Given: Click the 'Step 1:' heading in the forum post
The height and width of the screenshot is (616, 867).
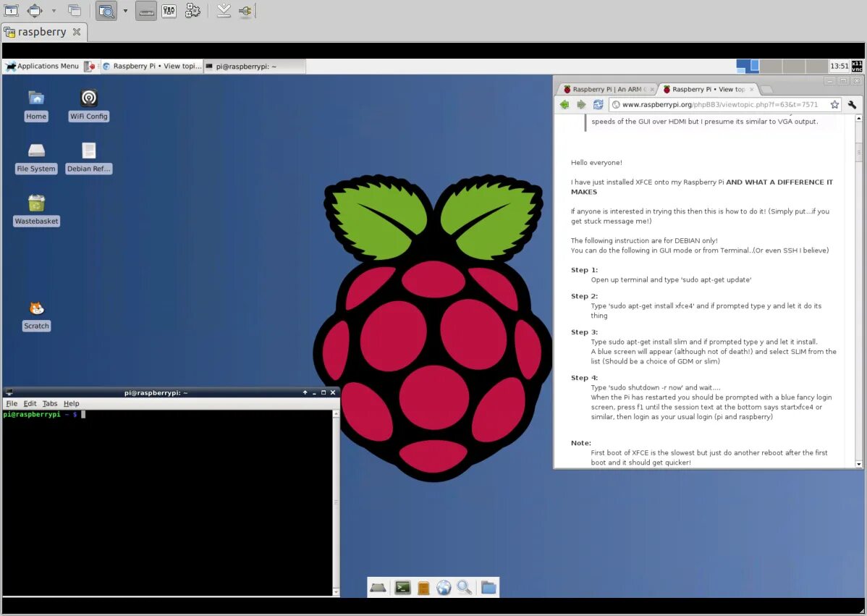Looking at the screenshot, I should coord(584,270).
